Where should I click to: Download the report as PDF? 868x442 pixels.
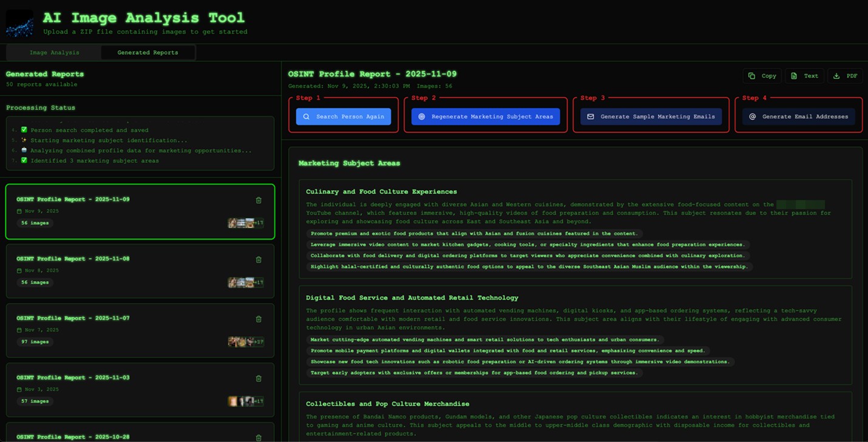point(845,76)
